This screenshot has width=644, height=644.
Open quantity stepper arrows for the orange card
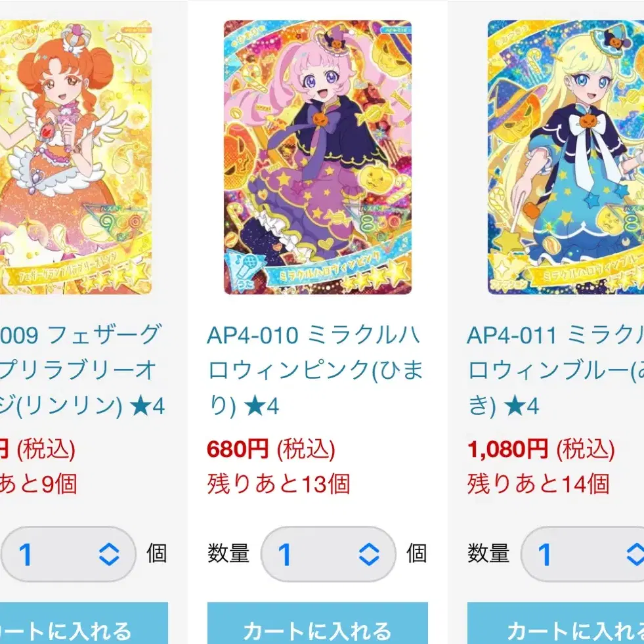(x=109, y=554)
